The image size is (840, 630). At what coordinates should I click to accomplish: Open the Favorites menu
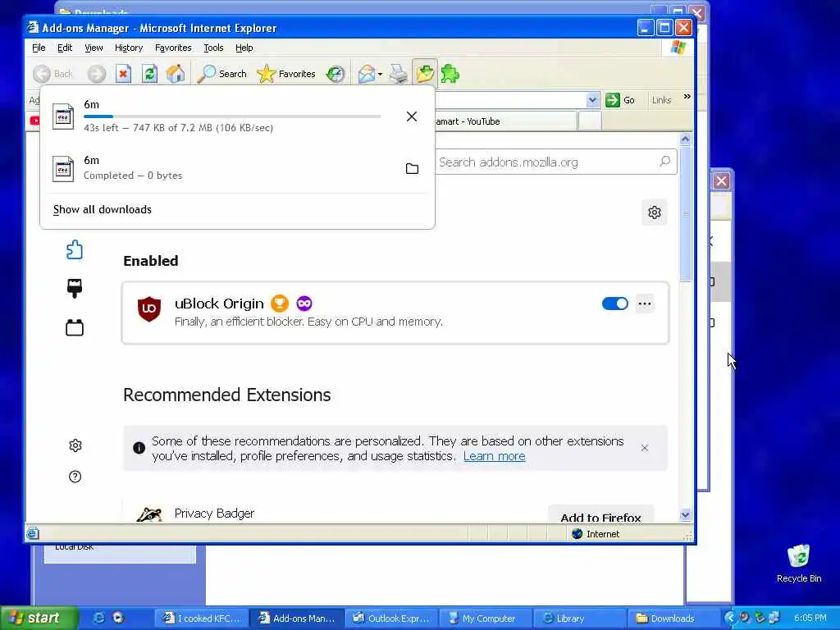173,48
